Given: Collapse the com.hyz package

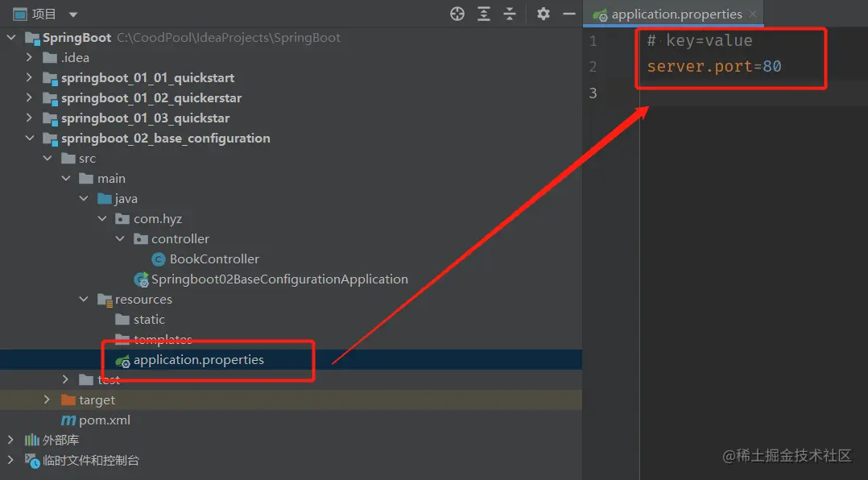Looking at the screenshot, I should click(101, 219).
